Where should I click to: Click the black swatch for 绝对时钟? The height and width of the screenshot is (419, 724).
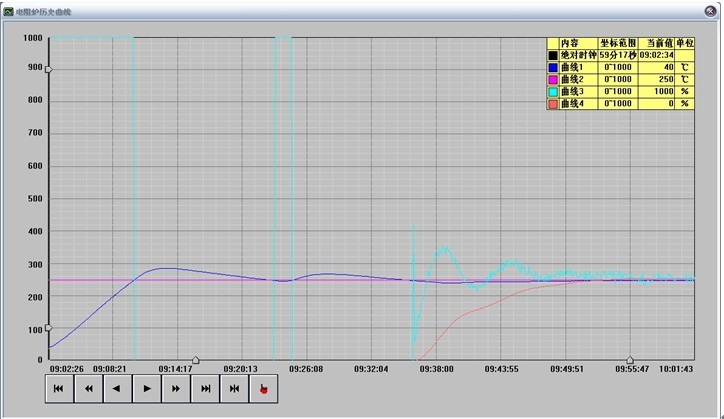[x=552, y=55]
